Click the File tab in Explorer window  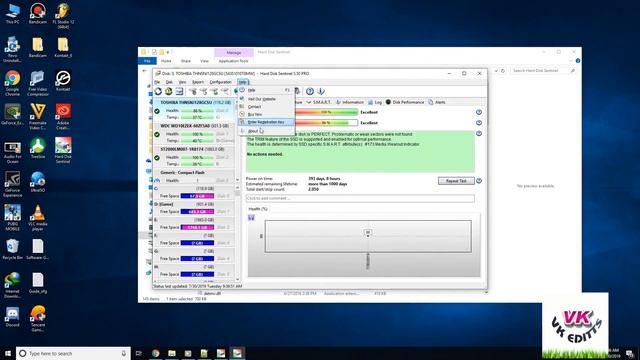click(x=147, y=61)
